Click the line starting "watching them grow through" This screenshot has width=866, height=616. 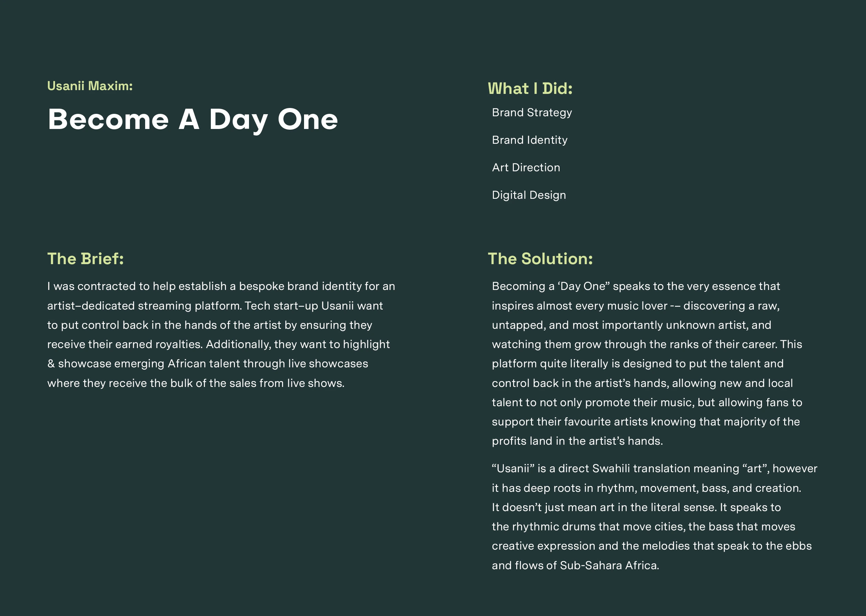[647, 344]
